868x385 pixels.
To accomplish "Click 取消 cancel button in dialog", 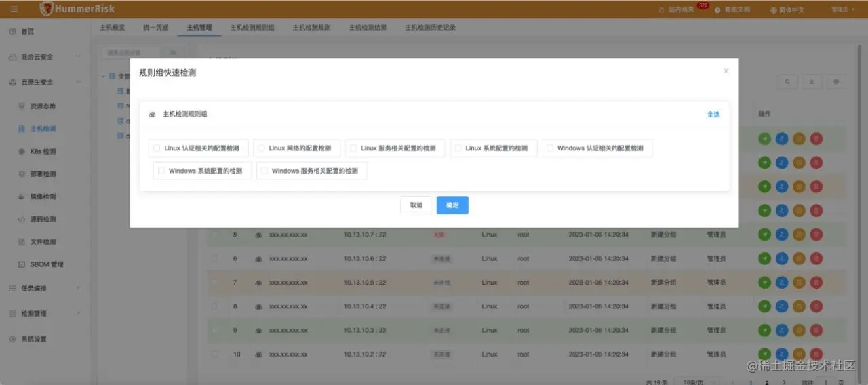I will (416, 205).
